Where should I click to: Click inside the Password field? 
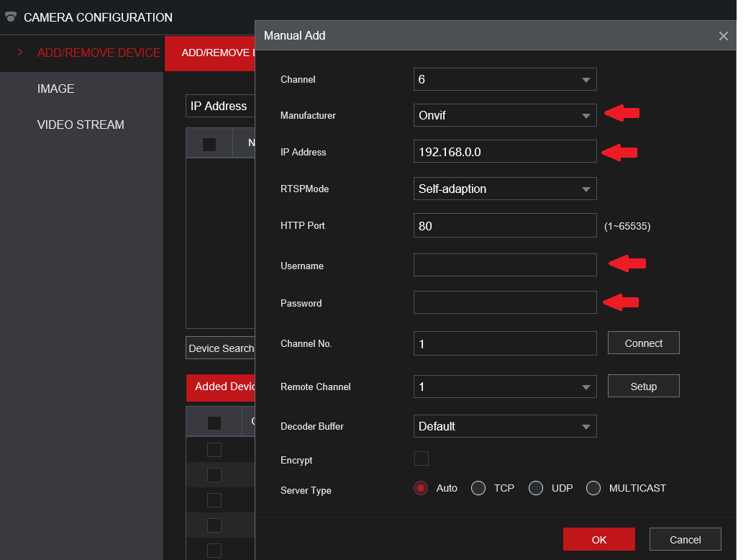(505, 302)
